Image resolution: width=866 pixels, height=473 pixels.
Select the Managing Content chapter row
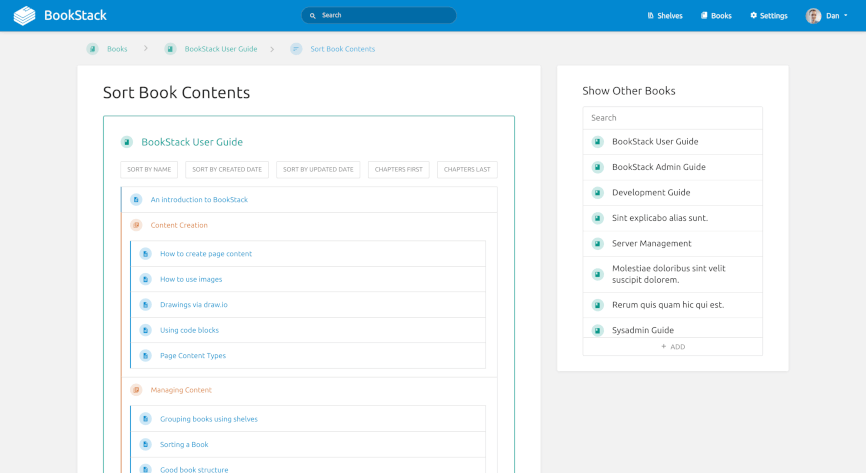click(309, 390)
